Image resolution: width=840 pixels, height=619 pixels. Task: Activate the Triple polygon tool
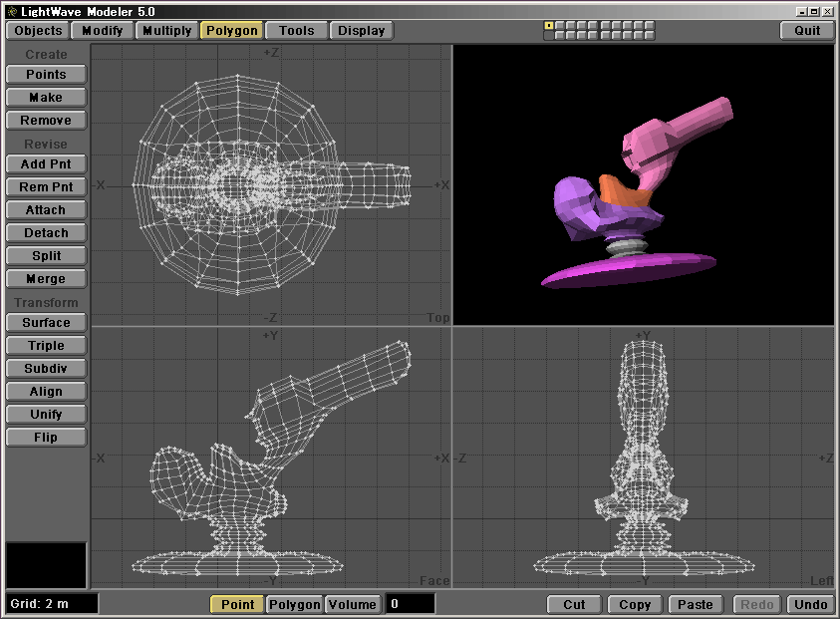pyautogui.click(x=46, y=346)
